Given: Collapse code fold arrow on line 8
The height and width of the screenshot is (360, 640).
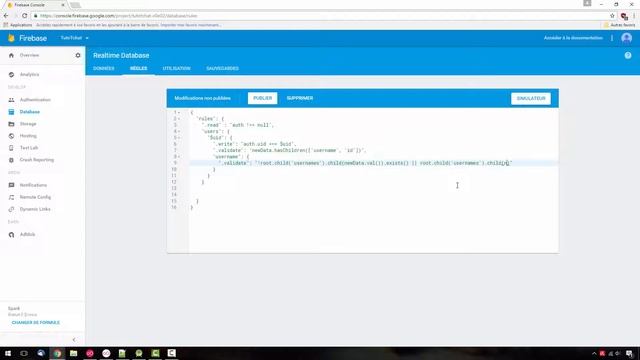Looking at the screenshot, I should (179, 157).
